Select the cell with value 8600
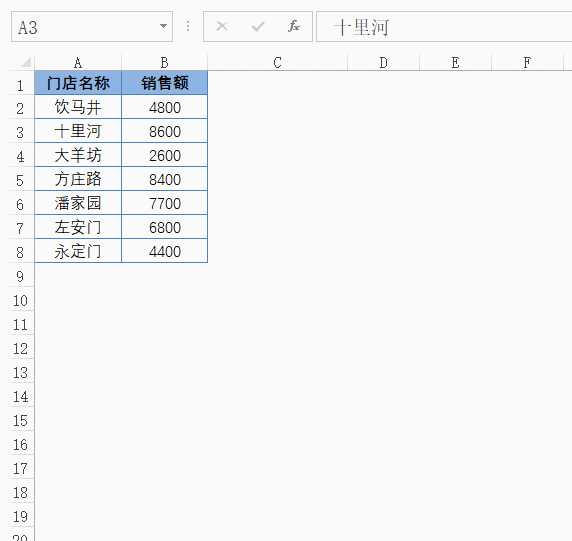 pyautogui.click(x=165, y=131)
